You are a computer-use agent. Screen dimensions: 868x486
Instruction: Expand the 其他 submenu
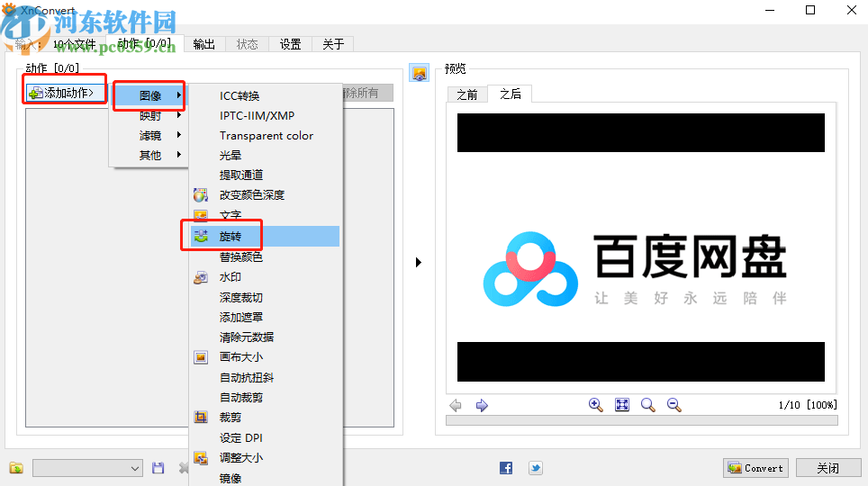coord(150,155)
